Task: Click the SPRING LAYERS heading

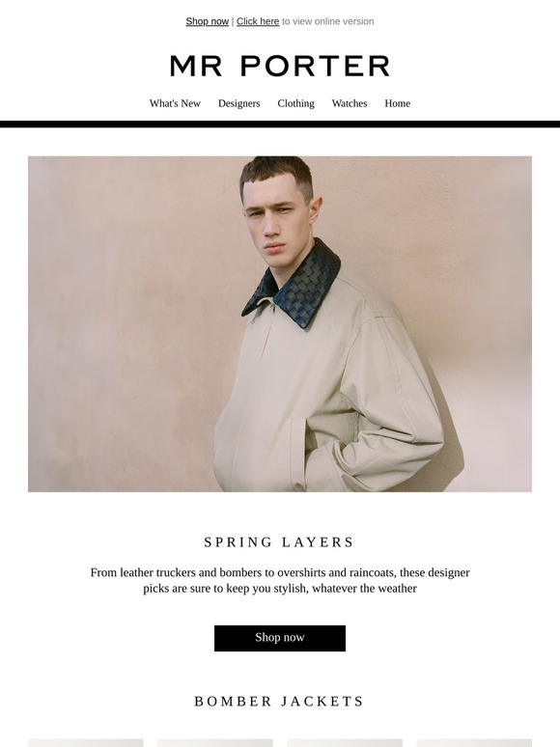Action: point(280,542)
